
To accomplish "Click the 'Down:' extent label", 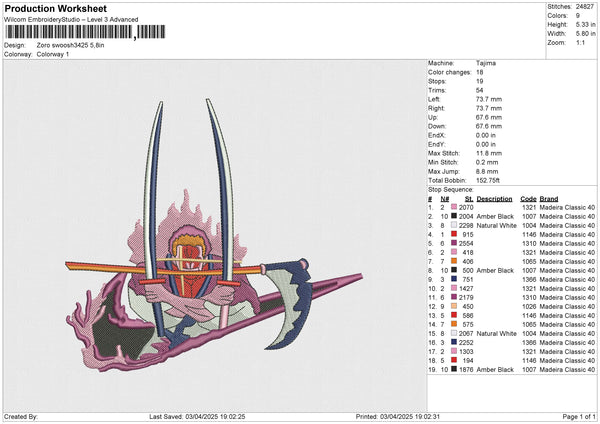I will tap(437, 126).
